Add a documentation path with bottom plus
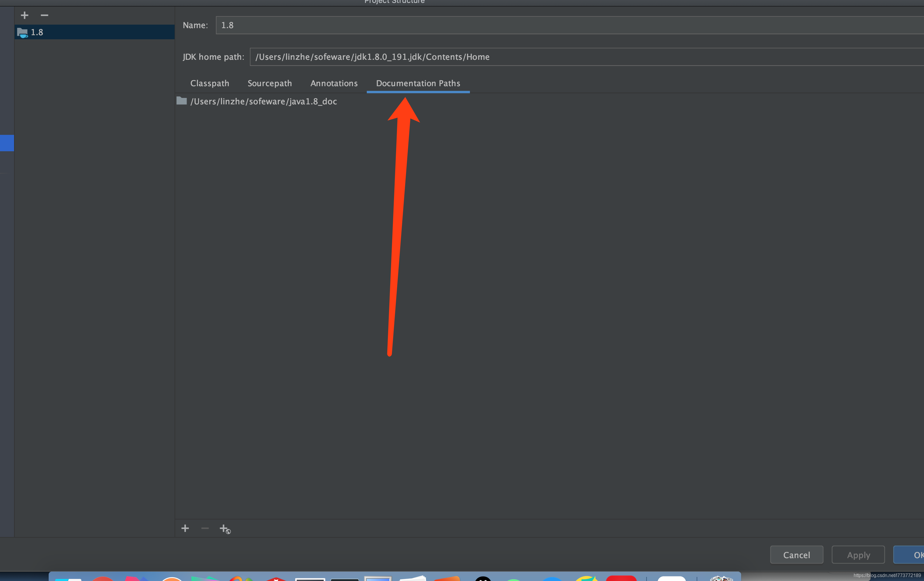 [185, 529]
